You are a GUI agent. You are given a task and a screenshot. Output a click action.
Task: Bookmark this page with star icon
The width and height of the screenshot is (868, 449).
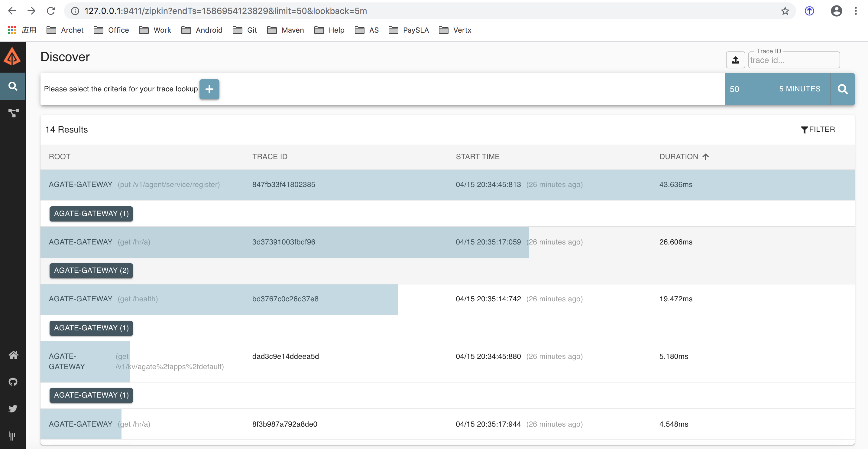(785, 11)
